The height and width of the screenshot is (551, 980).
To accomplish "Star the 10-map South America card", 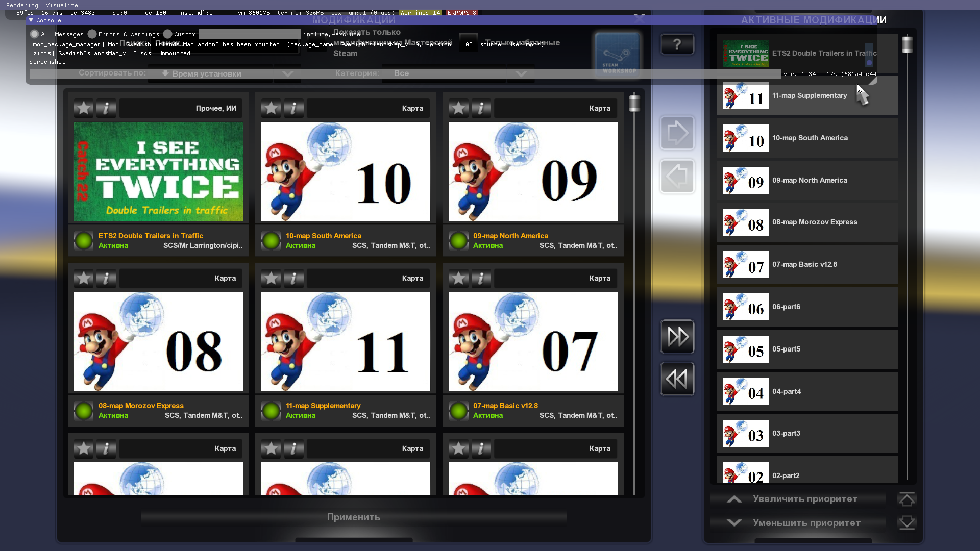I will pos(271,108).
